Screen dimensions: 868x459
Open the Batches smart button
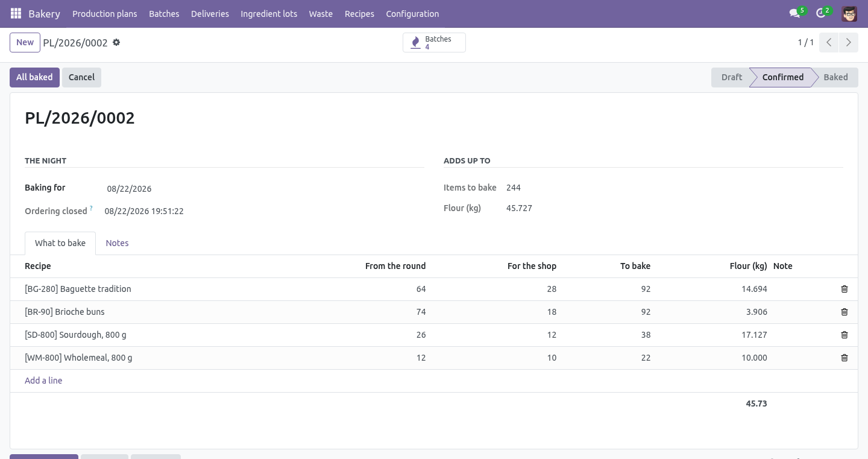(434, 42)
